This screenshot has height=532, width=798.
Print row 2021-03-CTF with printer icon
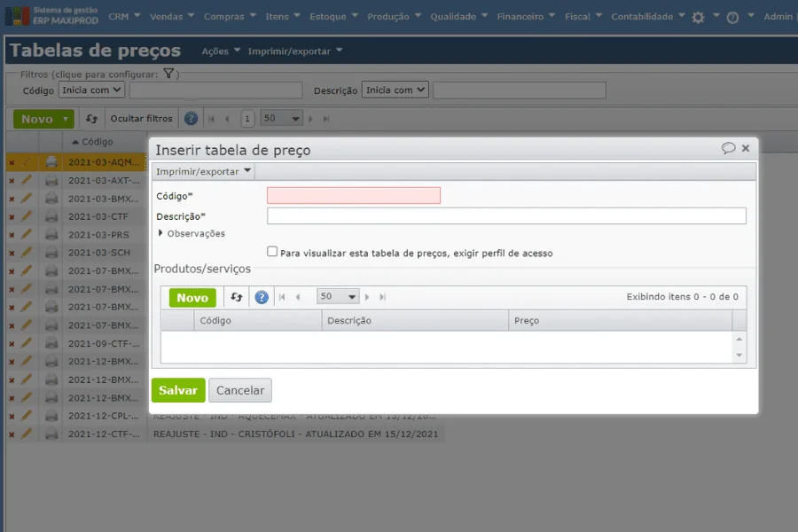coord(51,216)
